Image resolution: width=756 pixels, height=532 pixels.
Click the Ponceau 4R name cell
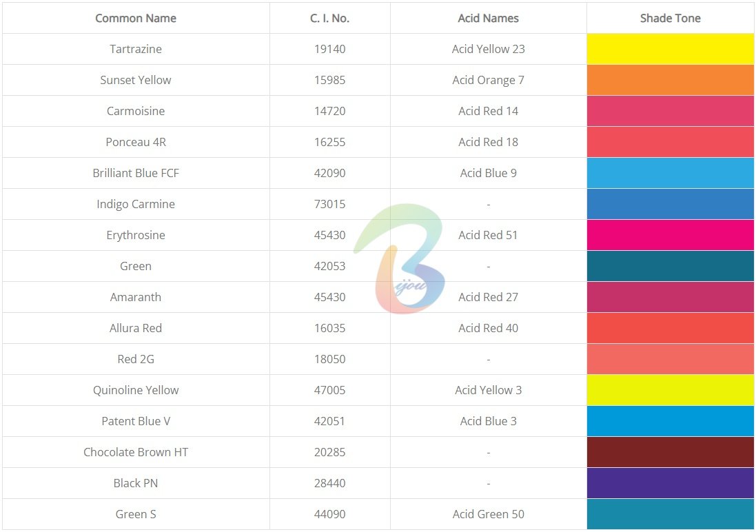click(136, 142)
